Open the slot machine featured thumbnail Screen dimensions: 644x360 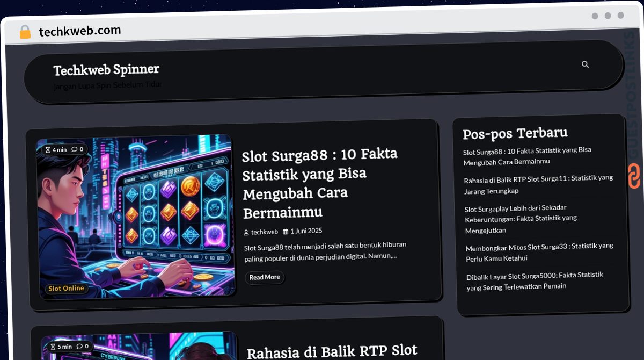point(135,217)
